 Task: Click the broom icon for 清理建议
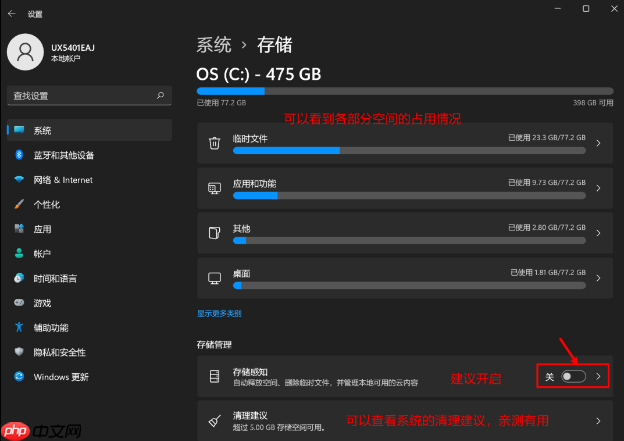click(214, 421)
